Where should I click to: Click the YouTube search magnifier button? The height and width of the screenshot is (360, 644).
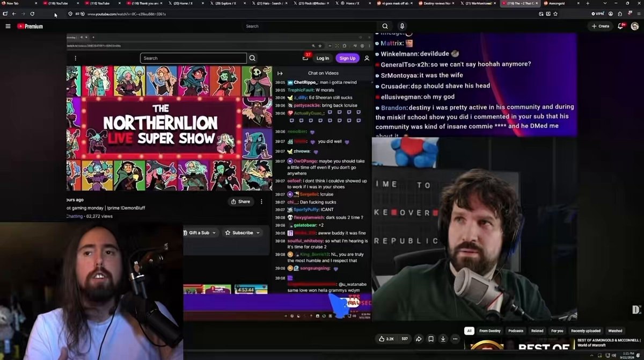tap(385, 26)
